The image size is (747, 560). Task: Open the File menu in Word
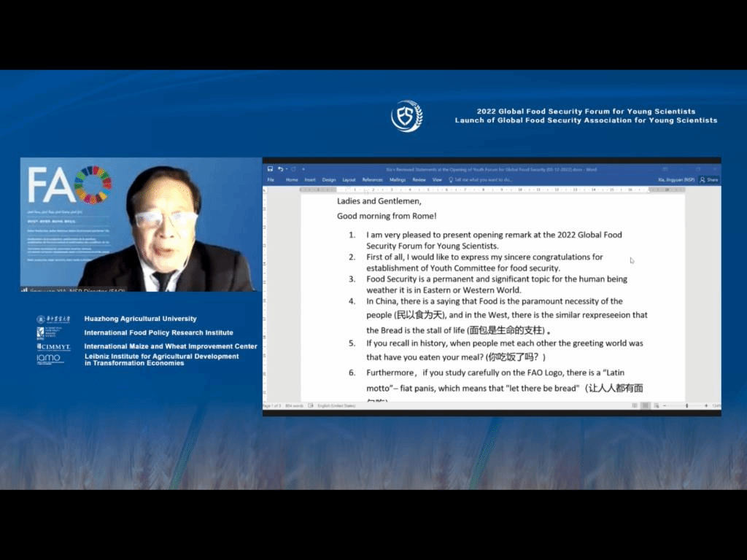pyautogui.click(x=271, y=179)
